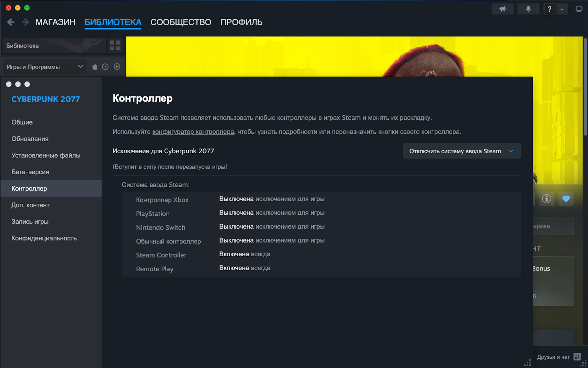Click Контроллер Xbox row label
This screenshot has height=368, width=588.
[x=162, y=200]
